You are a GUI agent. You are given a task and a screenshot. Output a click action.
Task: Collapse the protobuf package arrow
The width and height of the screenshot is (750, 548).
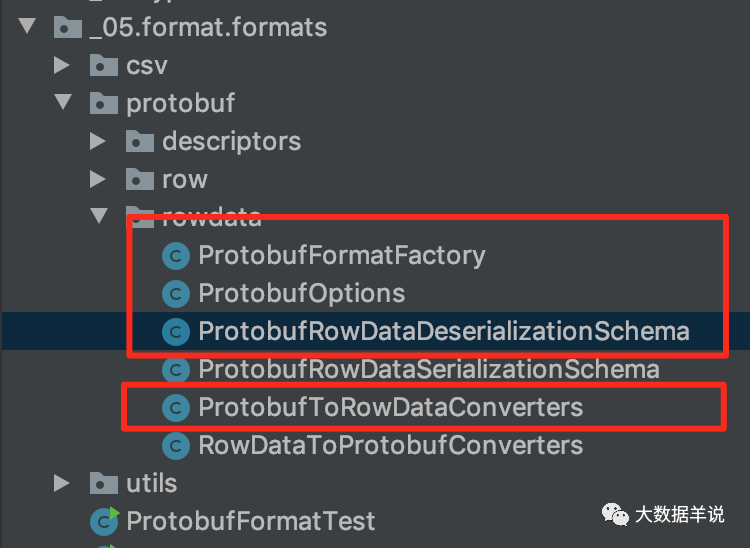click(x=63, y=102)
